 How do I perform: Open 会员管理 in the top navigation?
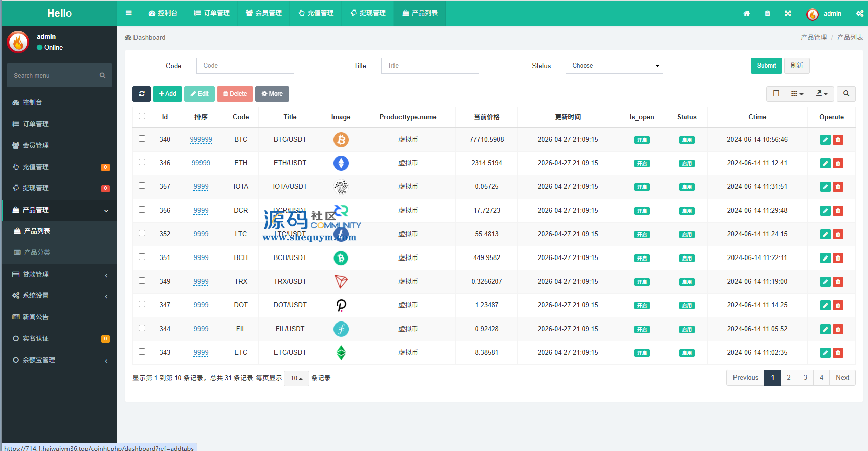point(263,13)
